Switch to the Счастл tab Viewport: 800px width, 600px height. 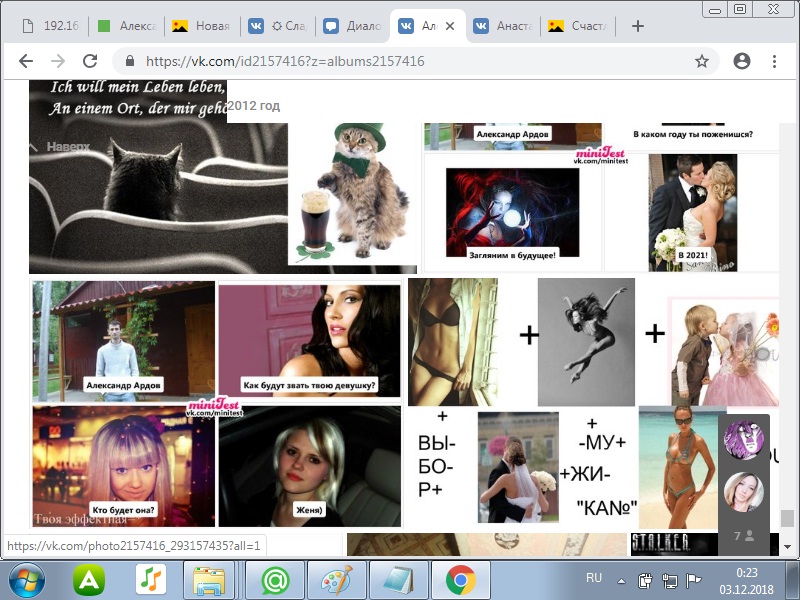pos(579,26)
